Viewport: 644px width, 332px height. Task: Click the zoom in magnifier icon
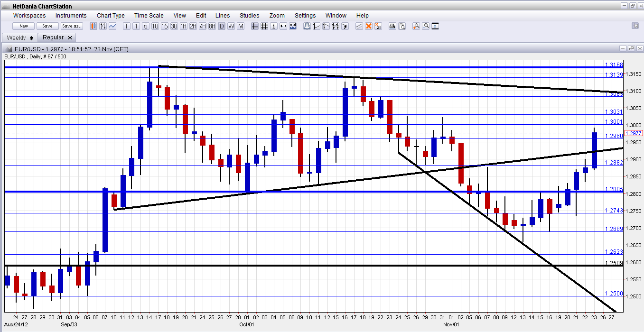click(416, 26)
